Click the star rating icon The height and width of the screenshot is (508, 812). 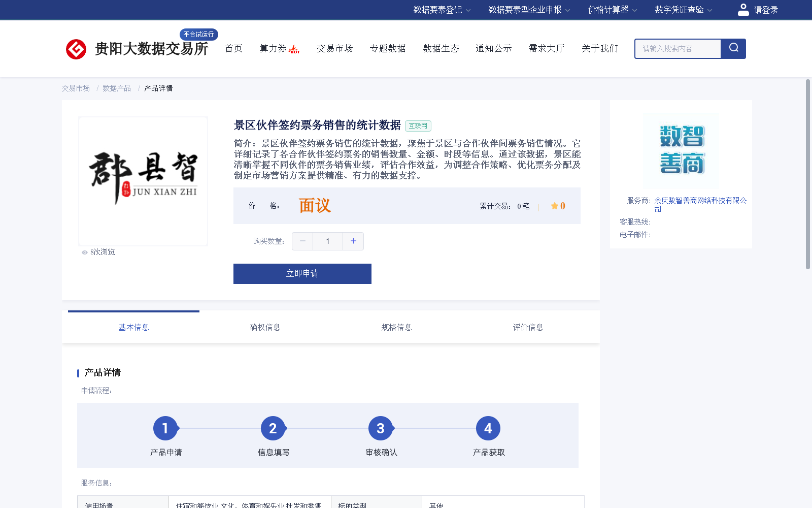click(555, 206)
